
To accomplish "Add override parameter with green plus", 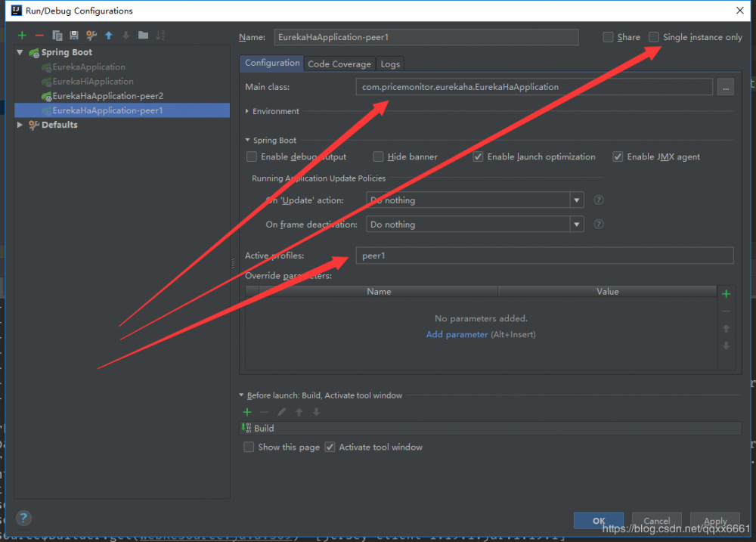I will 726,294.
